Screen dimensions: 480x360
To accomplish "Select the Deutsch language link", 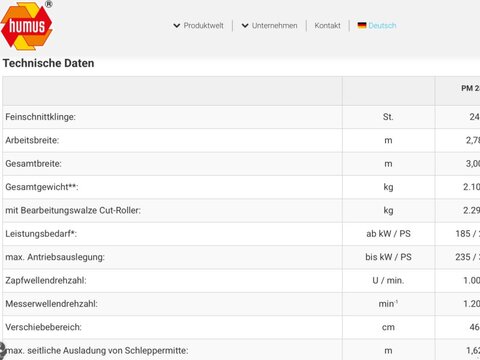I will click(382, 26).
